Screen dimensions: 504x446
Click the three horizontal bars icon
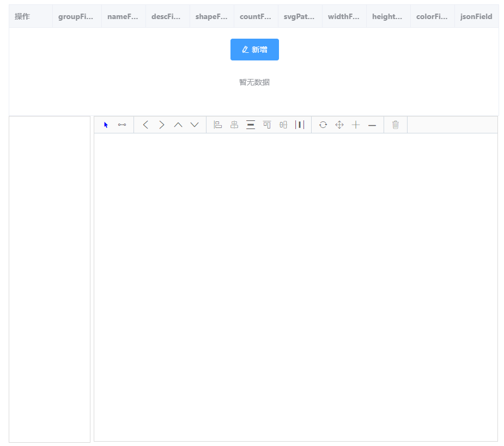click(x=251, y=125)
